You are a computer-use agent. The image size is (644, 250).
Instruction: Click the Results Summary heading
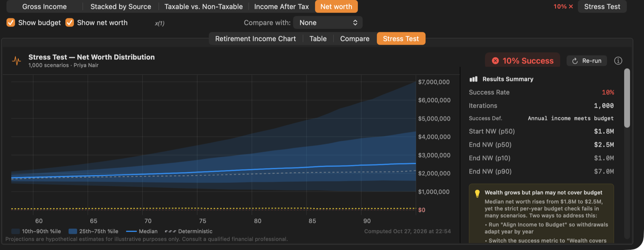(x=508, y=79)
